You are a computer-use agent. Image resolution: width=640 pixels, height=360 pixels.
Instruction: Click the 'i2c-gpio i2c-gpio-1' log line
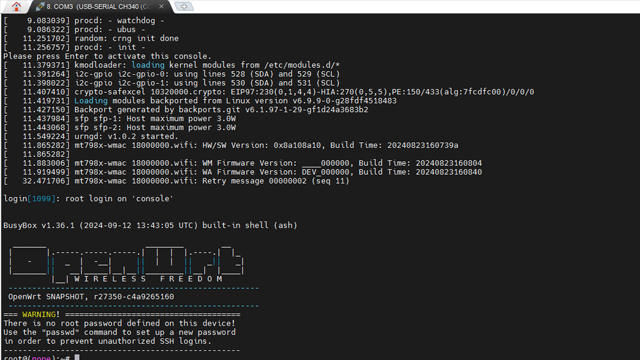[x=171, y=83]
